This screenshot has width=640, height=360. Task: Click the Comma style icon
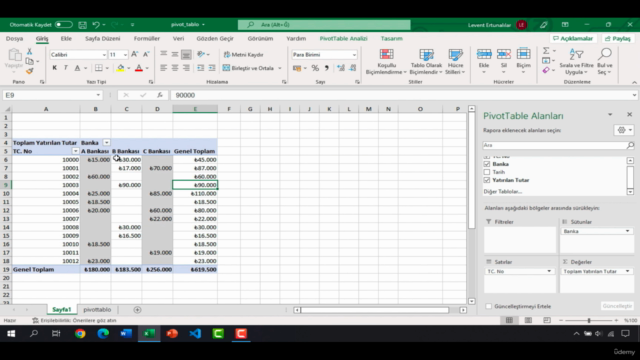(327, 68)
